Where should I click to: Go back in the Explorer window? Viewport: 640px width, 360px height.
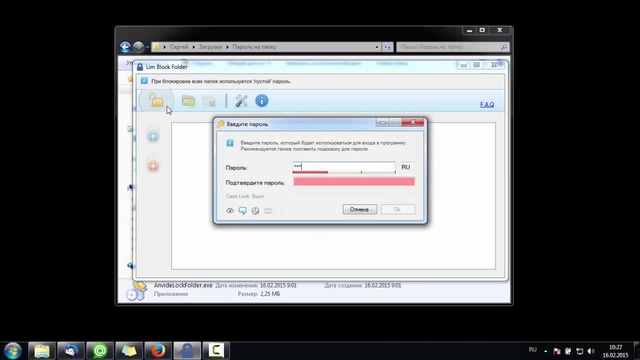point(125,47)
